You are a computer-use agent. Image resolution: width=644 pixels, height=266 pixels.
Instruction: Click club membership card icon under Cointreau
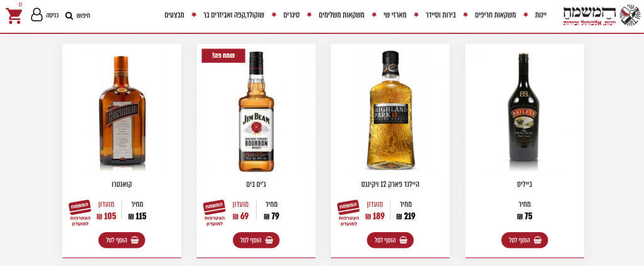click(x=80, y=208)
